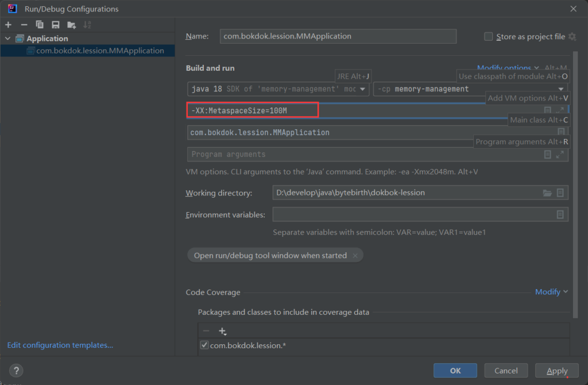Image resolution: width=588 pixels, height=385 pixels.
Task: Click the right-side vertical scrollbar
Action: pos(575,185)
